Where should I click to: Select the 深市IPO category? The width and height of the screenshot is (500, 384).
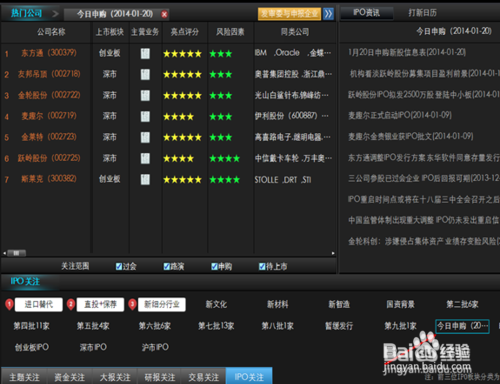point(93,347)
